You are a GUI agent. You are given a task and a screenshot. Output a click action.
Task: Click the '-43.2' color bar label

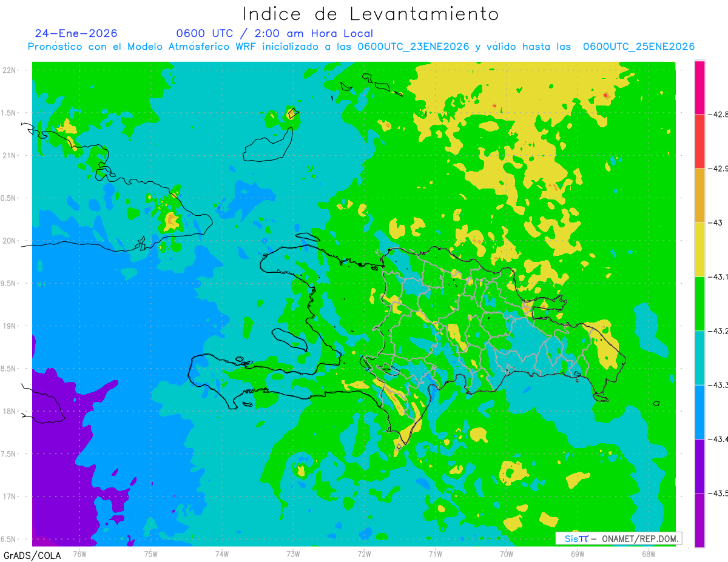718,330
